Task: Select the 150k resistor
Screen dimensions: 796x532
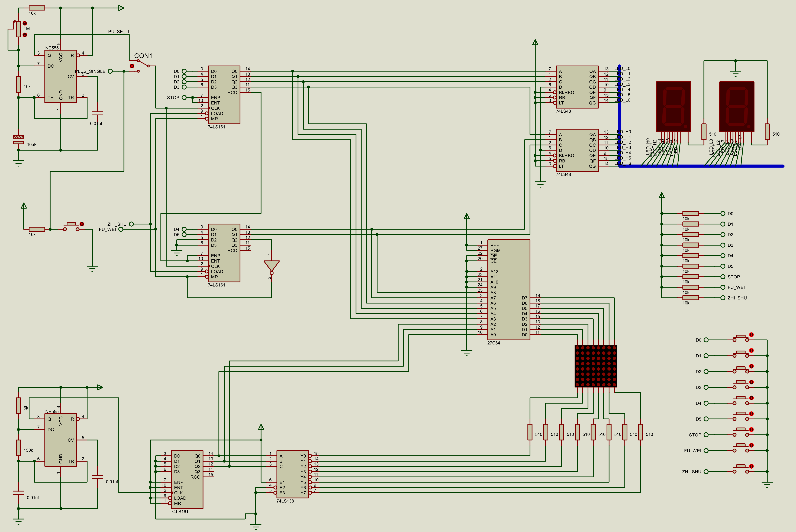Action: pyautogui.click(x=18, y=448)
